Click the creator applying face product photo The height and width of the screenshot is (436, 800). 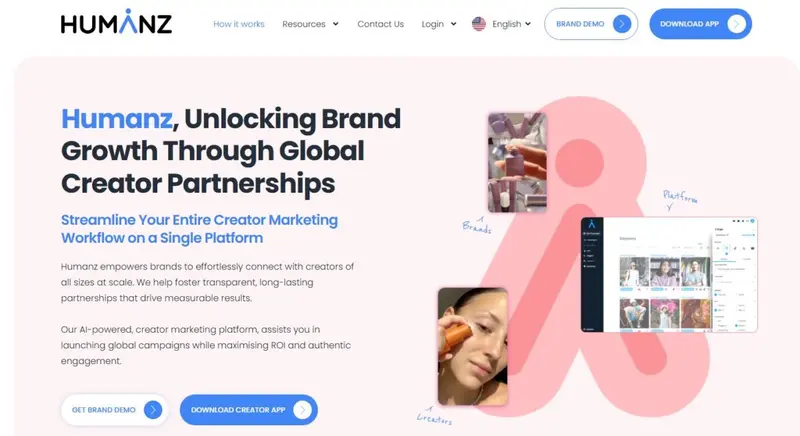[472, 346]
